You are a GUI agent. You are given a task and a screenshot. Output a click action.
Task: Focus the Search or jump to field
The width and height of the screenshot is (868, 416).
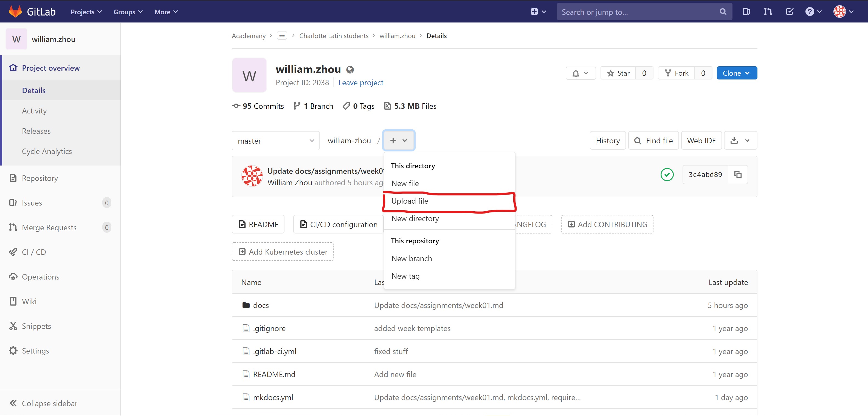click(x=644, y=12)
